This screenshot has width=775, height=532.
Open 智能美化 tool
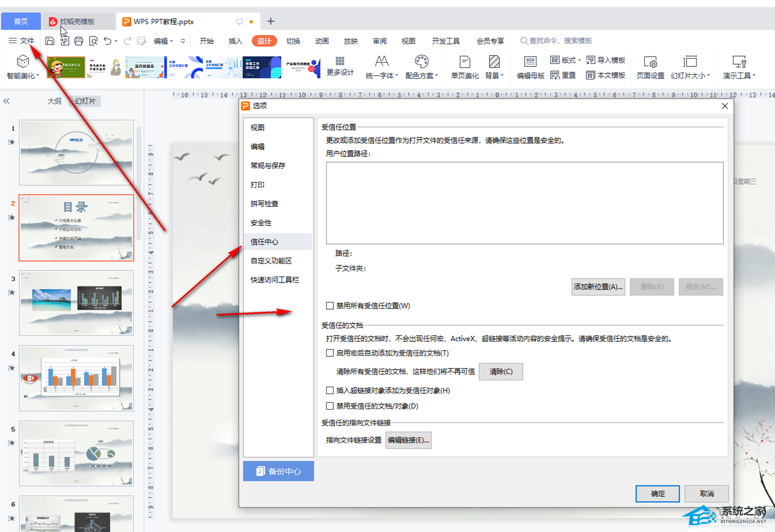[x=22, y=67]
